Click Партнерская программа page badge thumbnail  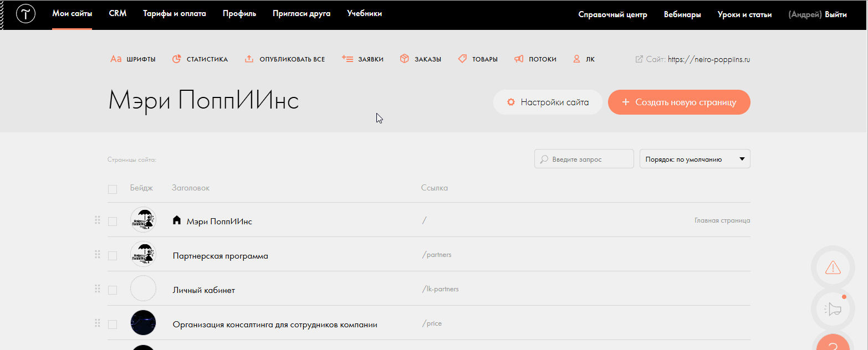pos(143,254)
